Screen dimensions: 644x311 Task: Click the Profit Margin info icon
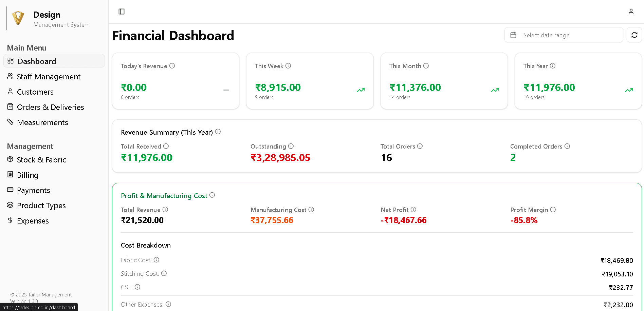553,210
